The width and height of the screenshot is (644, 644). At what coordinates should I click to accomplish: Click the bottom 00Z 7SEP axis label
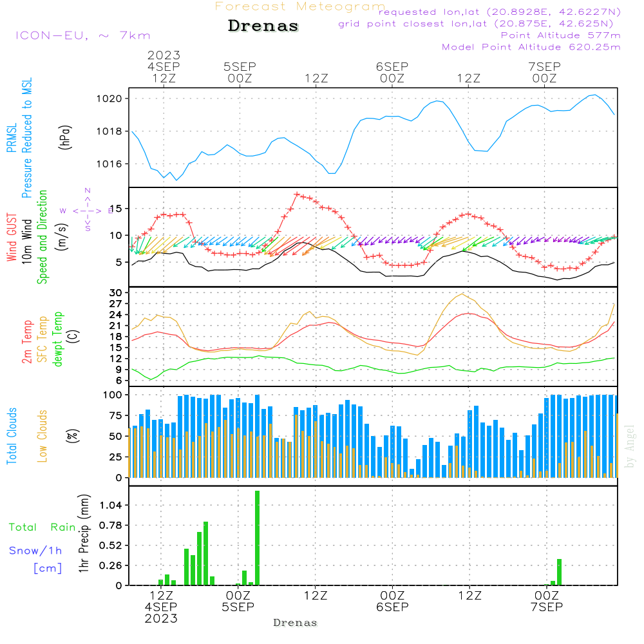tap(547, 601)
